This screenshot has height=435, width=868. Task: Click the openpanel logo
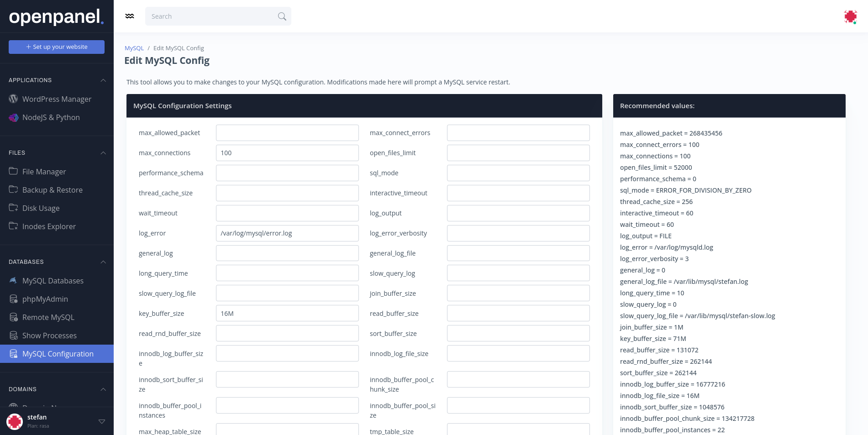pyautogui.click(x=57, y=17)
